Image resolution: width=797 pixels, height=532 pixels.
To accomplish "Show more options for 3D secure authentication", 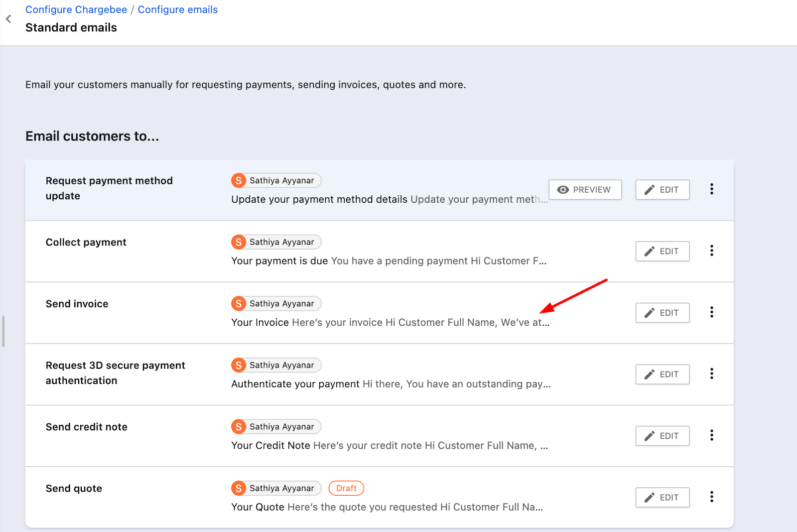I will 711,374.
